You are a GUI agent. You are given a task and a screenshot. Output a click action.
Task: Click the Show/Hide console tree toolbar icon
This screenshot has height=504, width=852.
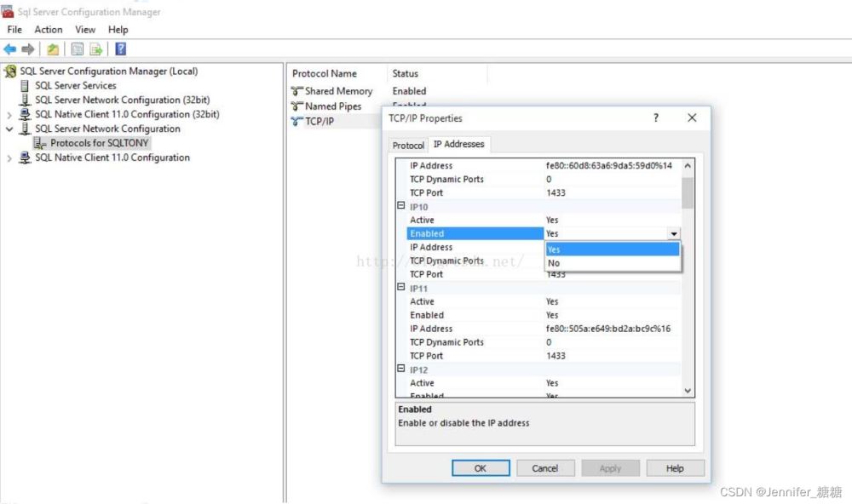pyautogui.click(x=78, y=49)
